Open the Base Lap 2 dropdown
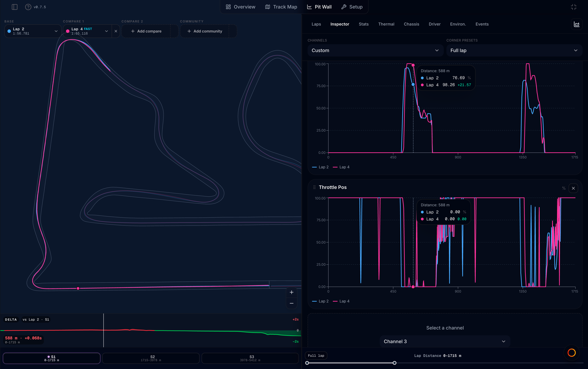Screen dimensions: 588x369 33,31
